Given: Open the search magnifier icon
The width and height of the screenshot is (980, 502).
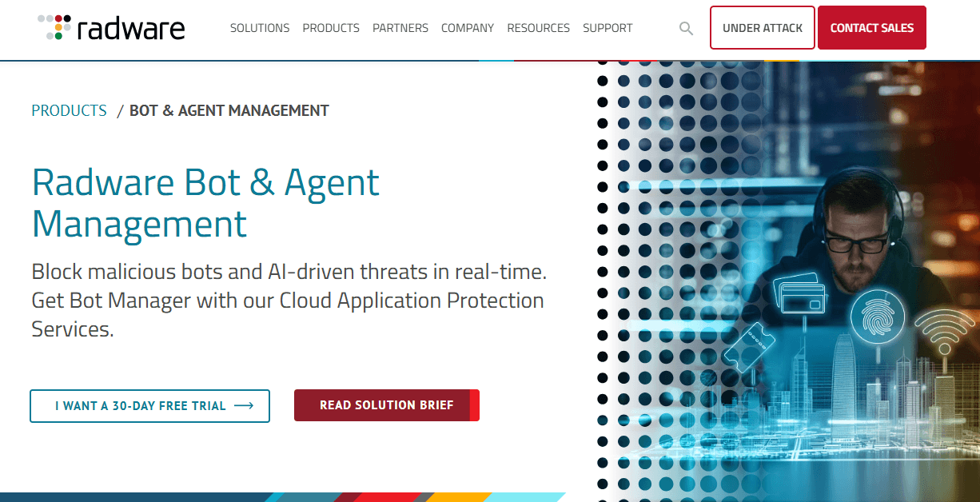Looking at the screenshot, I should (x=686, y=28).
